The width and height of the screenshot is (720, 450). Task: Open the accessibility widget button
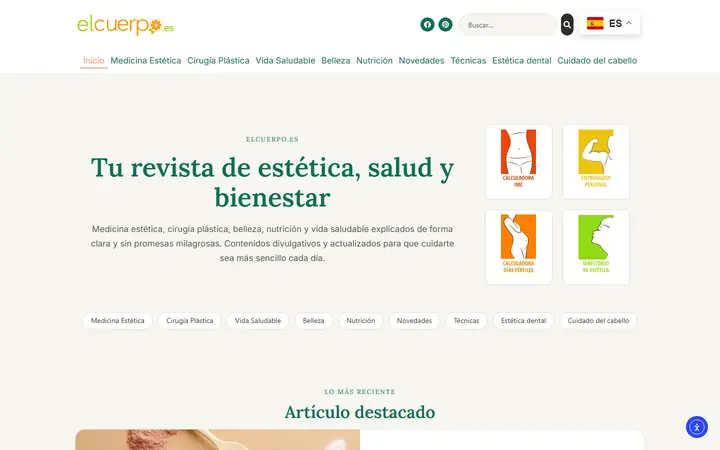click(x=697, y=427)
